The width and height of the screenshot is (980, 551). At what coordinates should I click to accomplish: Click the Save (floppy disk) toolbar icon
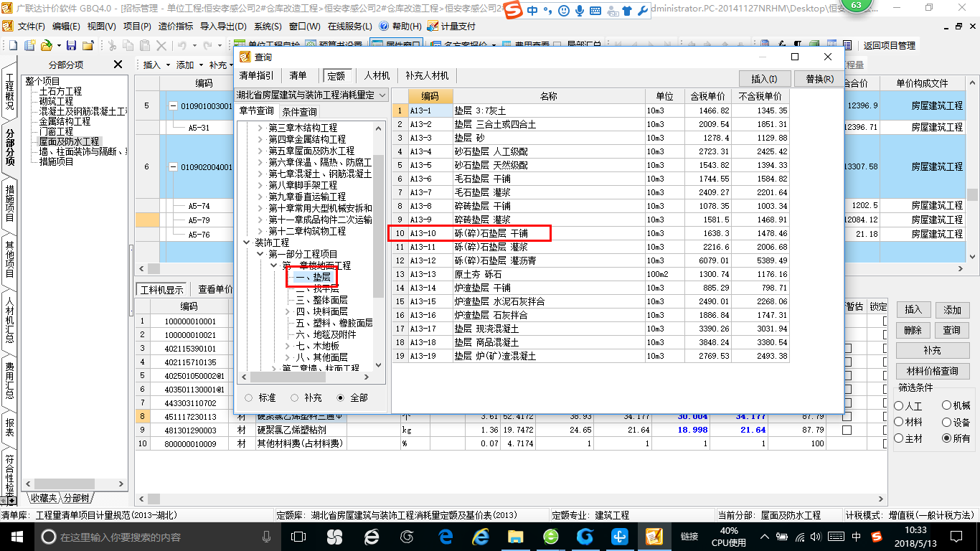point(72,45)
